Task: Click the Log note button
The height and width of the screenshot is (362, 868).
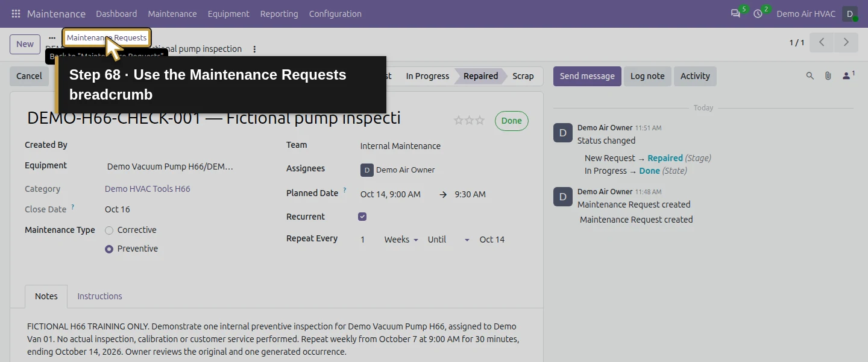Action: [647, 76]
